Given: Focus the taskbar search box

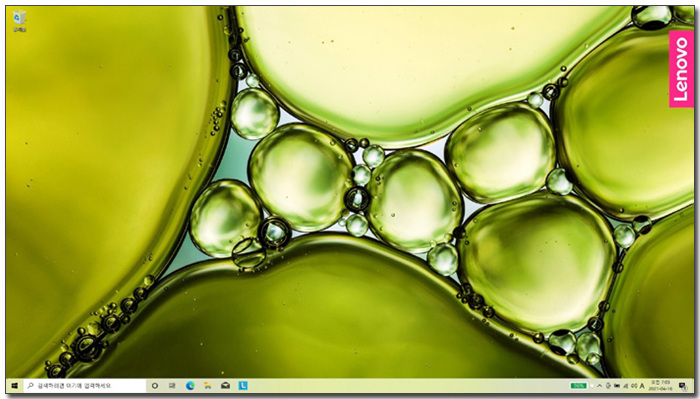Looking at the screenshot, I should coord(84,386).
